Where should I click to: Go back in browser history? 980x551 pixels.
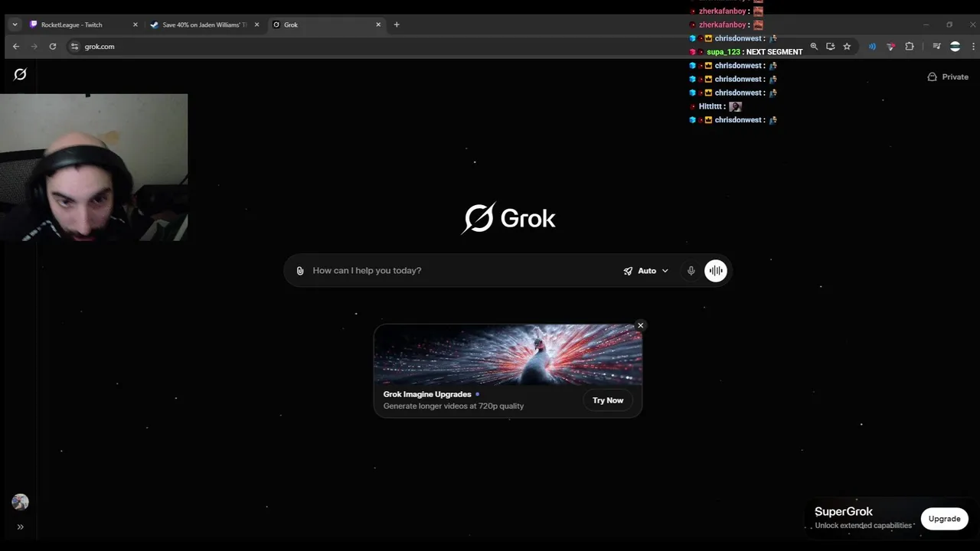[16, 47]
